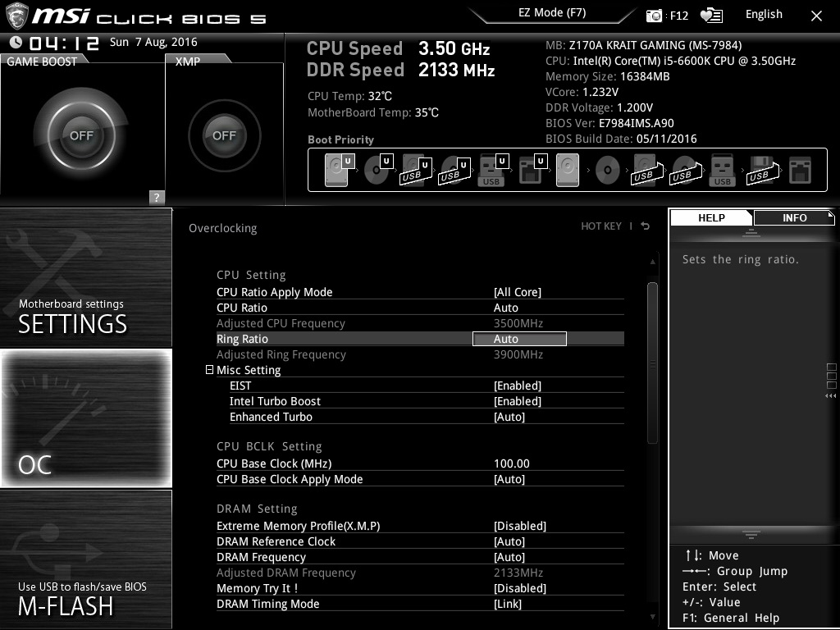Screen dimensions: 840x630
Task: Click the CPU Ratio Auto value field
Action: point(505,308)
